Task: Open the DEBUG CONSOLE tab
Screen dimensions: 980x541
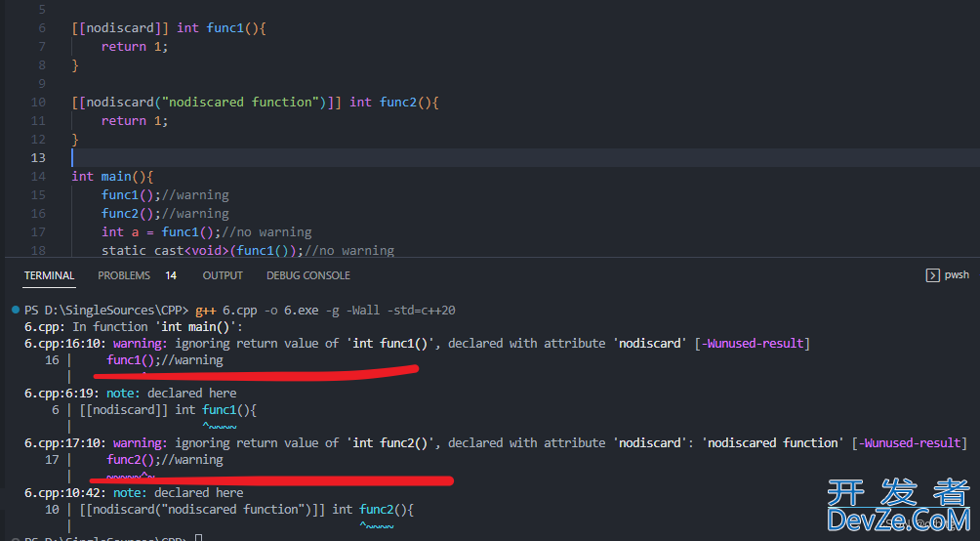Action: (308, 275)
